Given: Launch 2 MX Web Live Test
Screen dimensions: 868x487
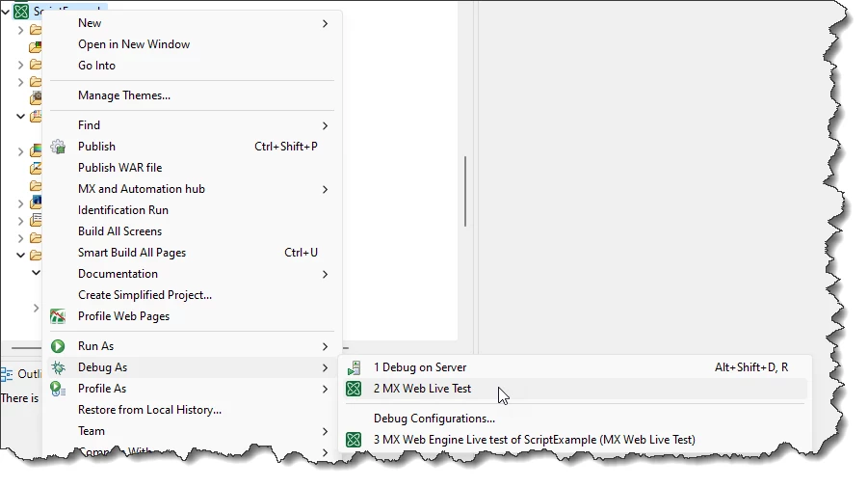Looking at the screenshot, I should point(576,389).
